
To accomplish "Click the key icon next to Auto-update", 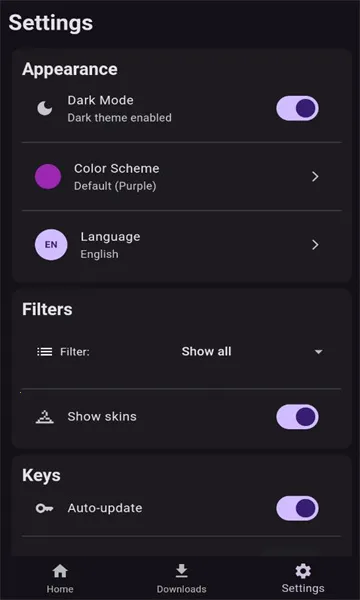I will [45, 509].
